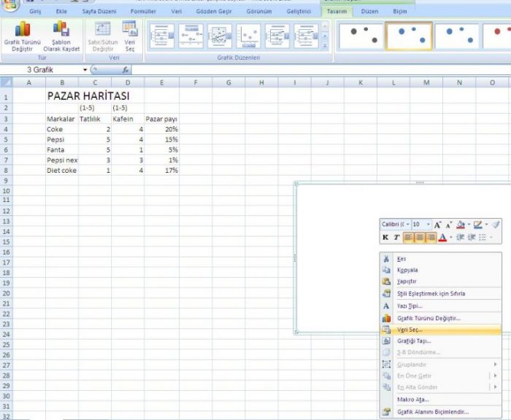Click the shrink font icon
The width and height of the screenshot is (511, 420).
pos(449,225)
